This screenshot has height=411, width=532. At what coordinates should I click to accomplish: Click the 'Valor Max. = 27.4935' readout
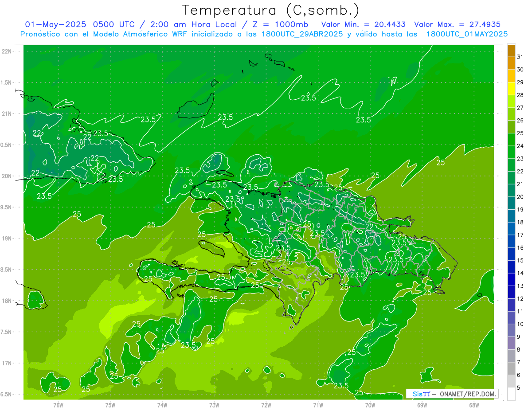[457, 24]
